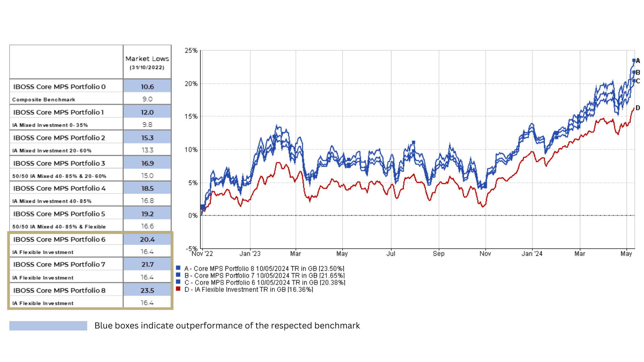Click the Composite Benchmark row label
The height and width of the screenshot is (362, 644).
coord(44,100)
